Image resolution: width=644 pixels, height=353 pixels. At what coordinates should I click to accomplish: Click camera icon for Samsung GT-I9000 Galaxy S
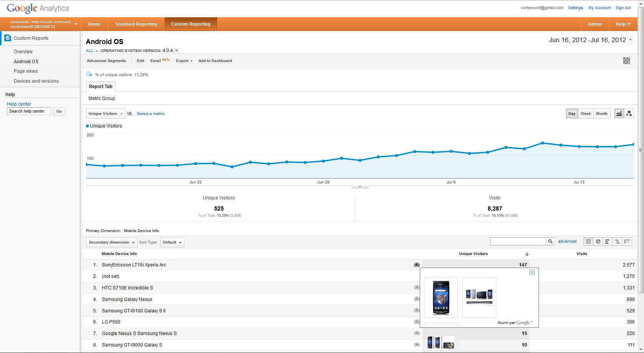tap(417, 345)
